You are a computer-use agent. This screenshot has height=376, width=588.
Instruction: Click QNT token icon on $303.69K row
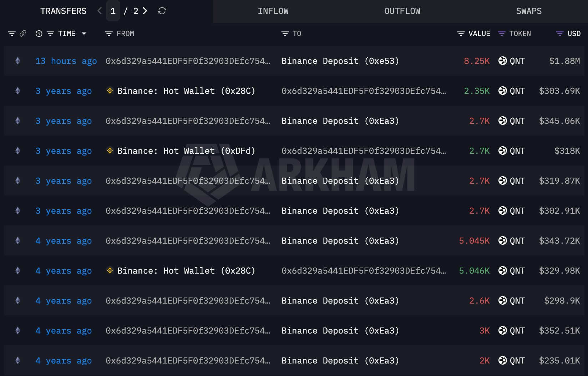pos(503,91)
